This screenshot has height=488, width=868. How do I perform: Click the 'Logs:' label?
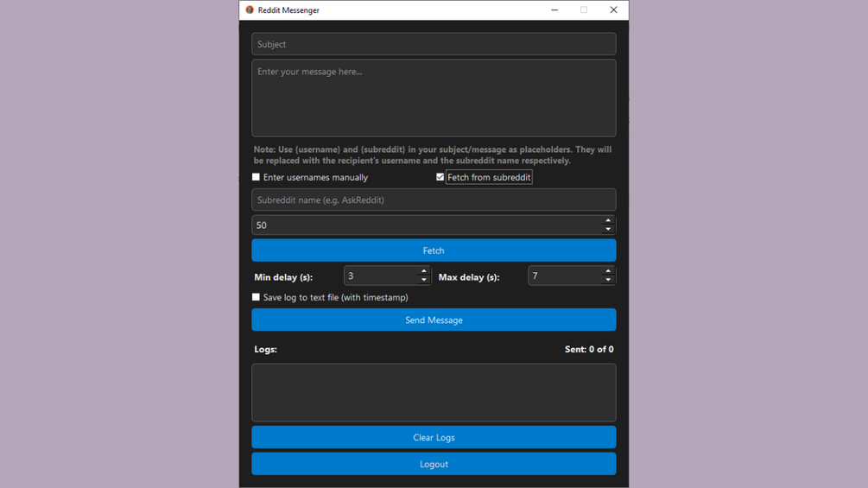(266, 349)
